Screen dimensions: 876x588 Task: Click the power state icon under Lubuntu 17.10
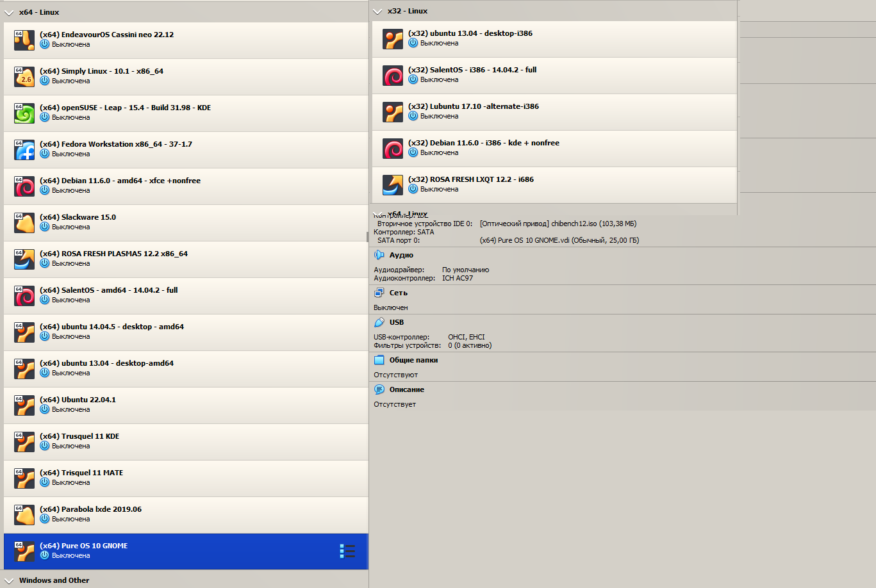click(413, 116)
